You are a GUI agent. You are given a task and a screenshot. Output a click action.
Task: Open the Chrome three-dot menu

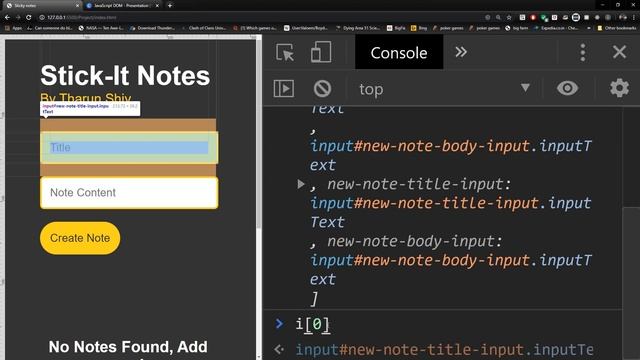click(634, 18)
